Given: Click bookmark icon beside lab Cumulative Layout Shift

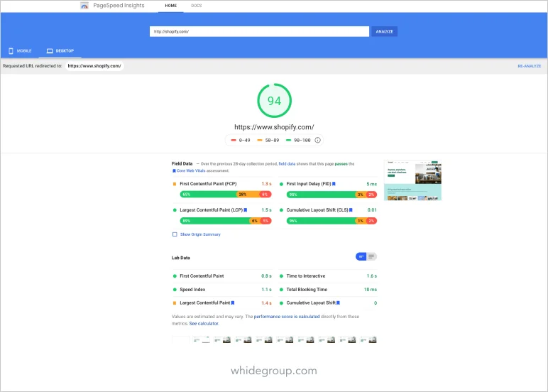Looking at the screenshot, I should coord(338,303).
